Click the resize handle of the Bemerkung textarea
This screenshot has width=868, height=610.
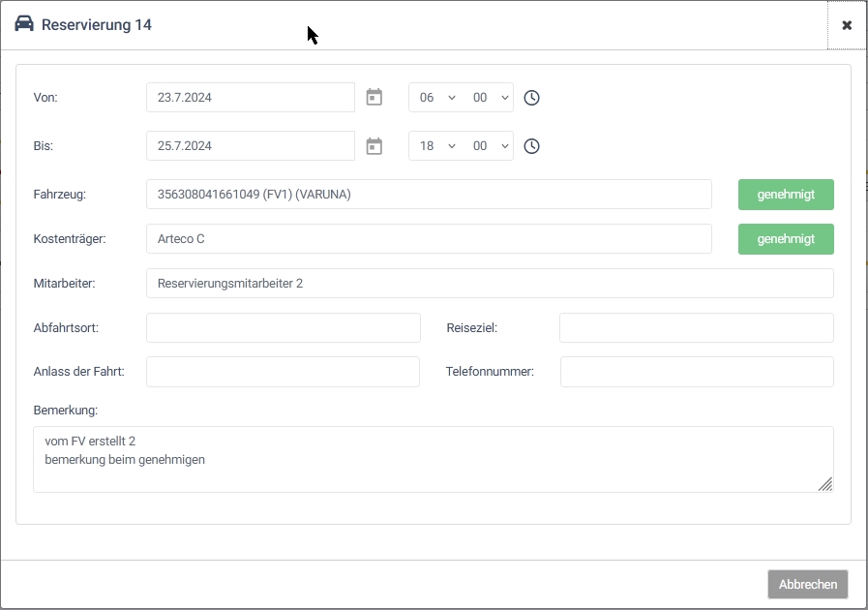pos(826,483)
